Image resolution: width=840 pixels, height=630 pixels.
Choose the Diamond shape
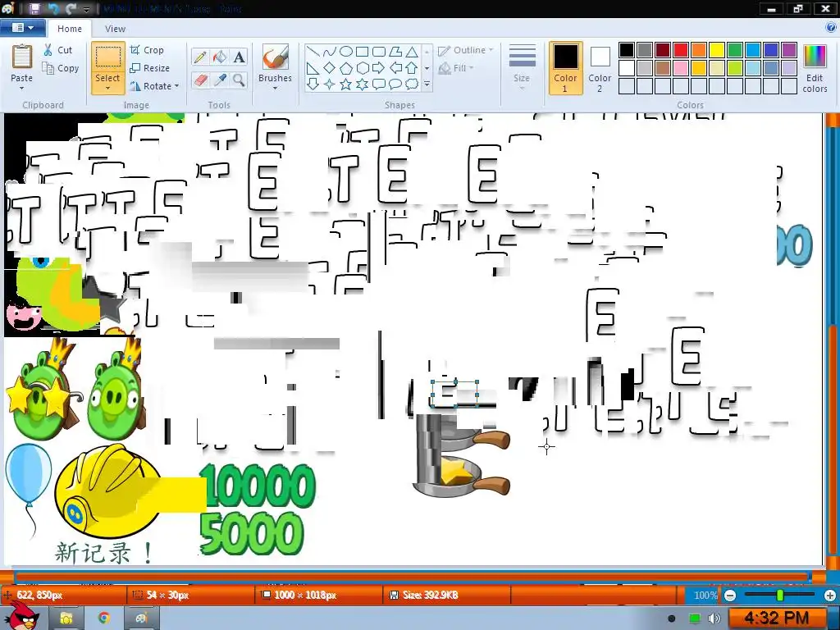click(x=330, y=68)
